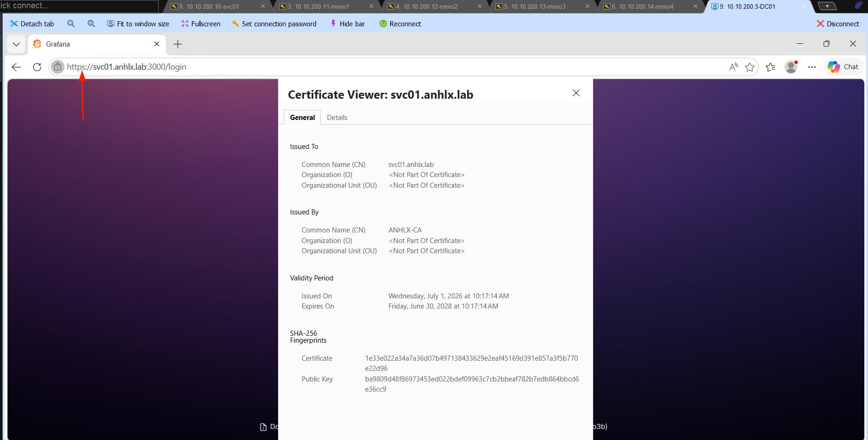
Task: Click the Expires On date value
Action: click(x=443, y=306)
